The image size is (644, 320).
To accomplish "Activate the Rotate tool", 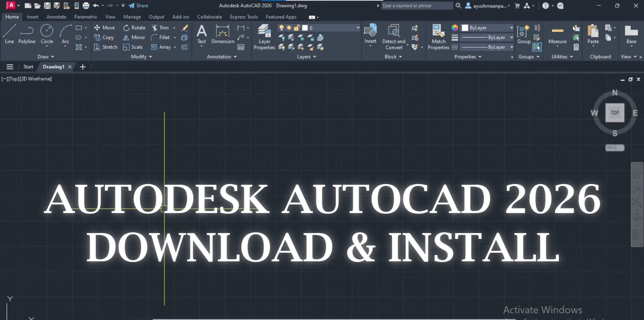I will 134,28.
